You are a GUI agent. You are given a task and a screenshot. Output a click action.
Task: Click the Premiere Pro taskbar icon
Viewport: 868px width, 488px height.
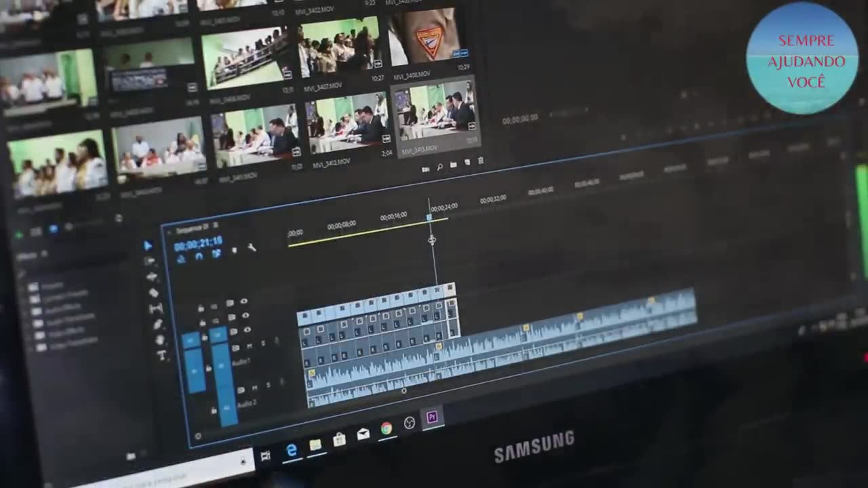[x=432, y=417]
